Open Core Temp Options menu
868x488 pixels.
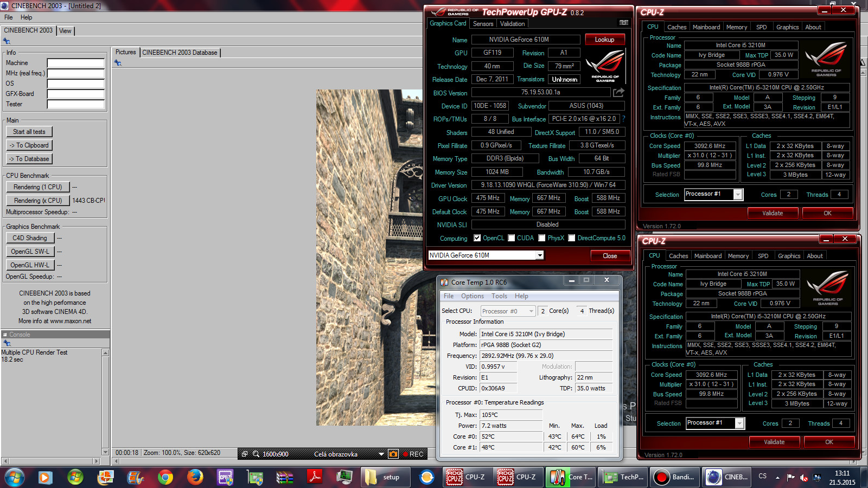(473, 296)
